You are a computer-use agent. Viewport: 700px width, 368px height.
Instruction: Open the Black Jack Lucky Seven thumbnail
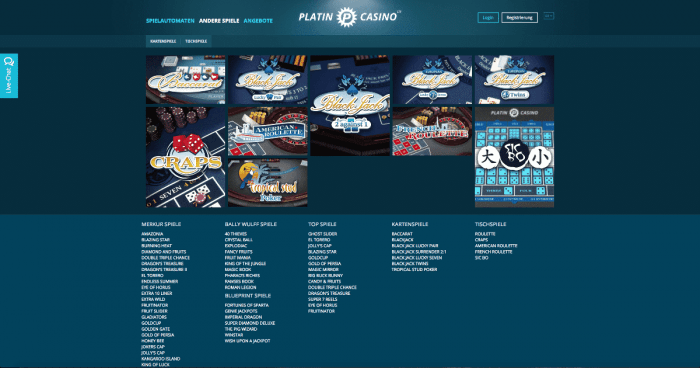[432, 79]
